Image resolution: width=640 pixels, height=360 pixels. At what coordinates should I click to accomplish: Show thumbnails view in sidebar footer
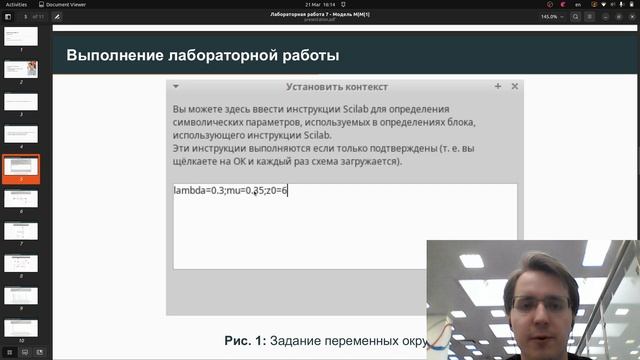[x=9, y=352]
